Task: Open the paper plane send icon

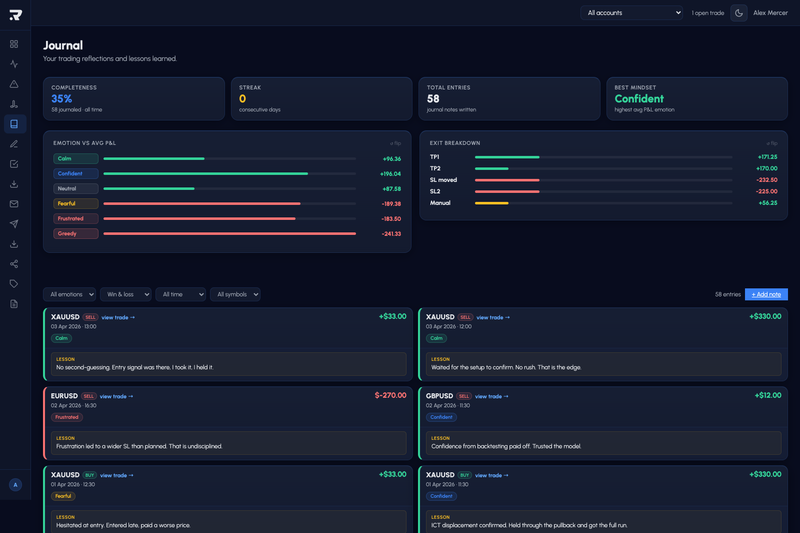Action: click(14, 223)
